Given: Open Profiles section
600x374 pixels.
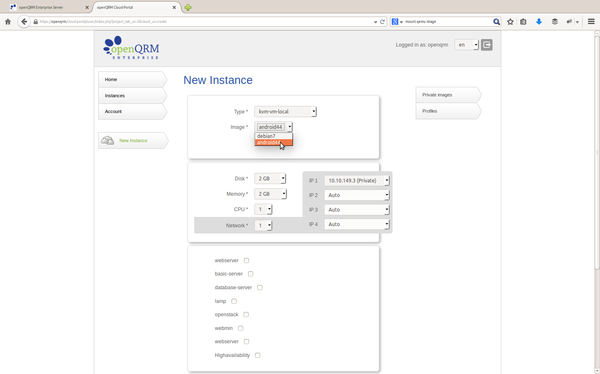Looking at the screenshot, I should [x=448, y=111].
